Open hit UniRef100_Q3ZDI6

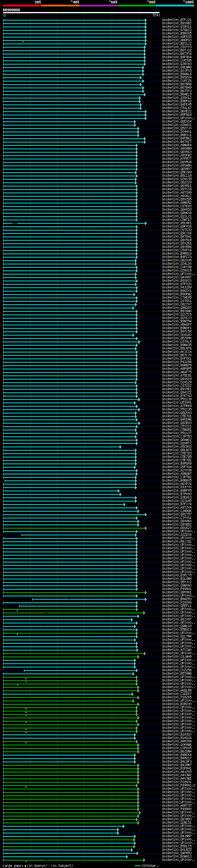click(177, 535)
